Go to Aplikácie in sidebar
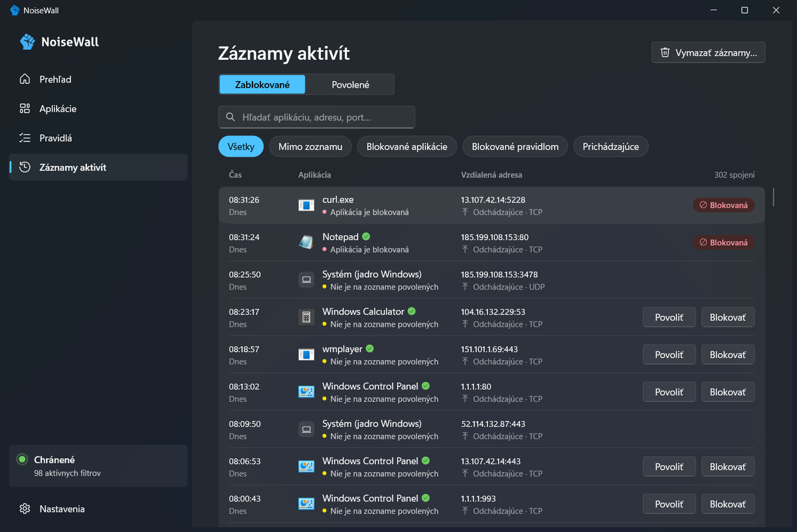 pos(98,108)
